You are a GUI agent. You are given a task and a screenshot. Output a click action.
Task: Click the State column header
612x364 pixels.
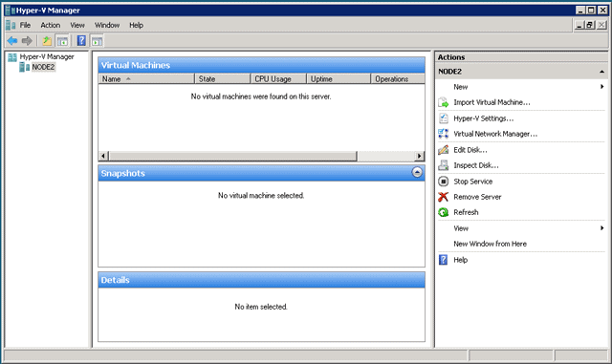click(222, 79)
